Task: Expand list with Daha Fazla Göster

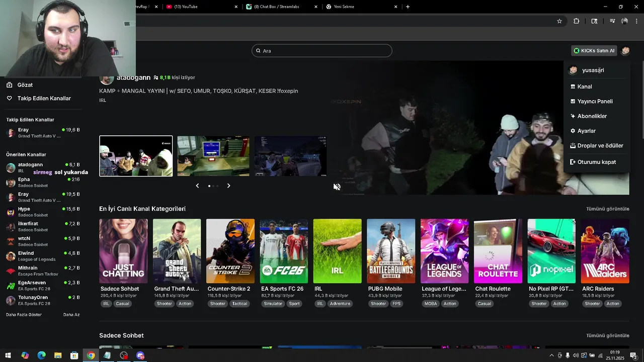Action: (24, 315)
